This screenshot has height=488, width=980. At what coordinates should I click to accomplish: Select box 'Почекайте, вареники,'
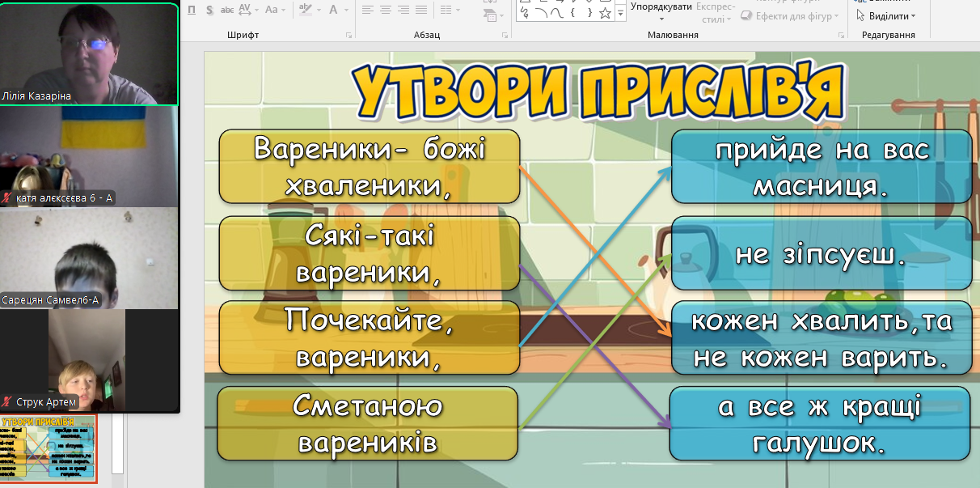370,337
